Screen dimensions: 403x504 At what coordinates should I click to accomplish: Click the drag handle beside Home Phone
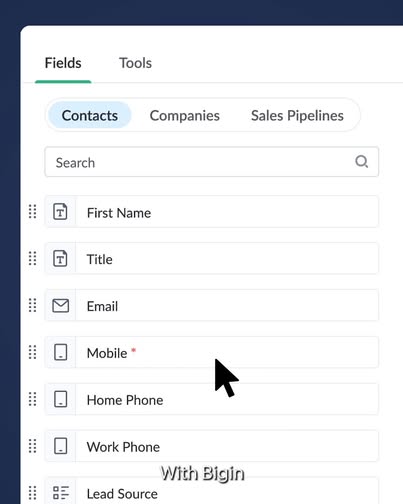click(x=32, y=399)
